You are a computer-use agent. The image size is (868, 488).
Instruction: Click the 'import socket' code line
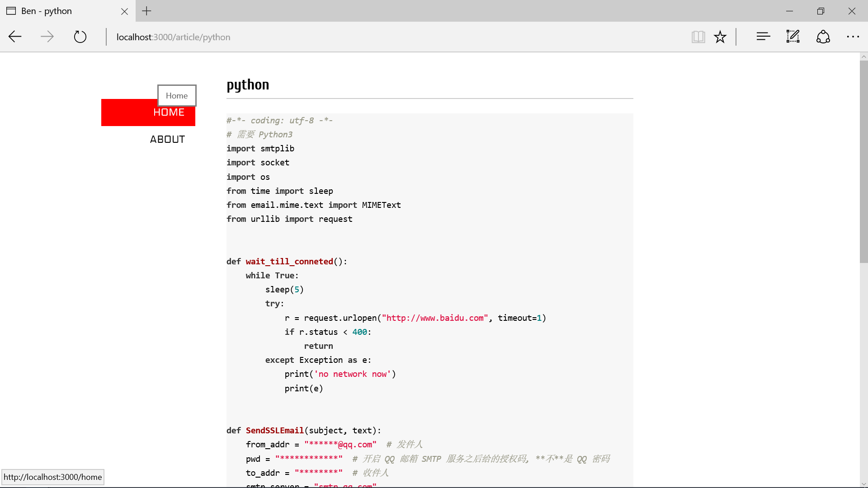[258, 163]
